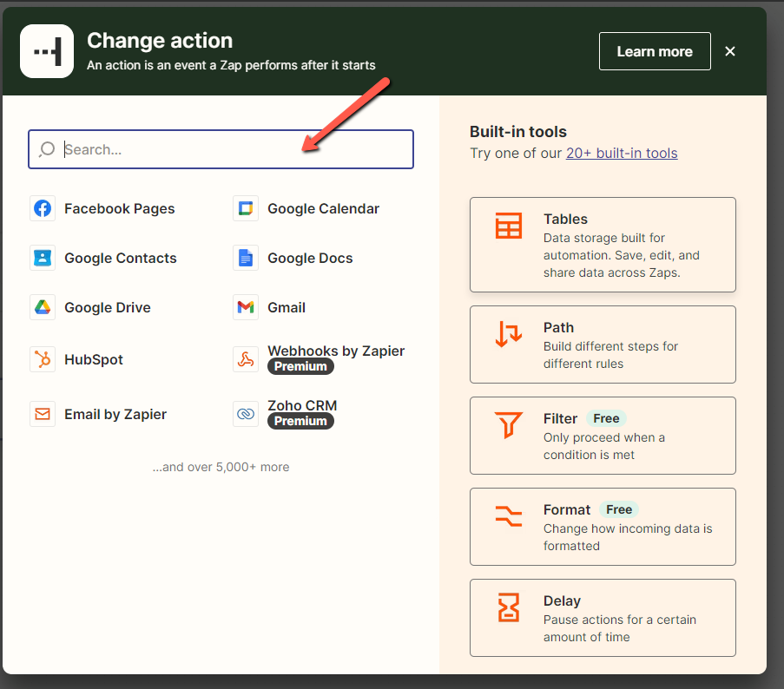Choose Google Docs label
The image size is (784, 689).
[310, 258]
